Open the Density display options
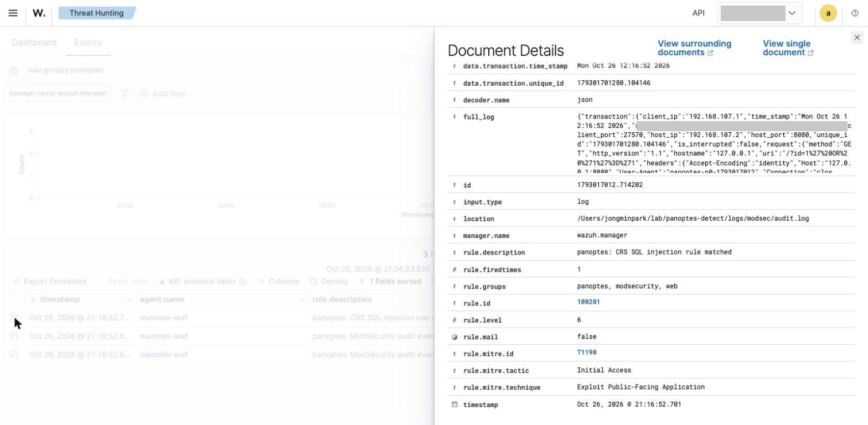Screen dimensions: 868x425 point(329,282)
